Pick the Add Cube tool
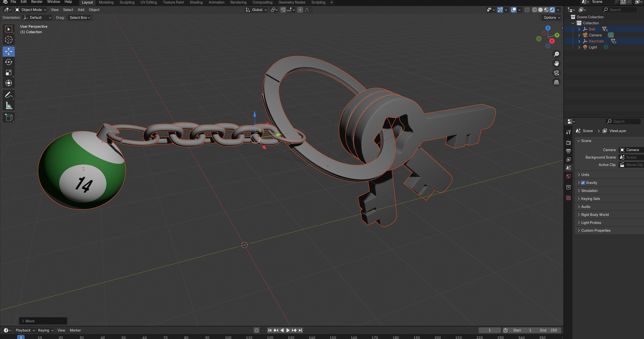Viewport: 644px width, 339px height. [9, 118]
